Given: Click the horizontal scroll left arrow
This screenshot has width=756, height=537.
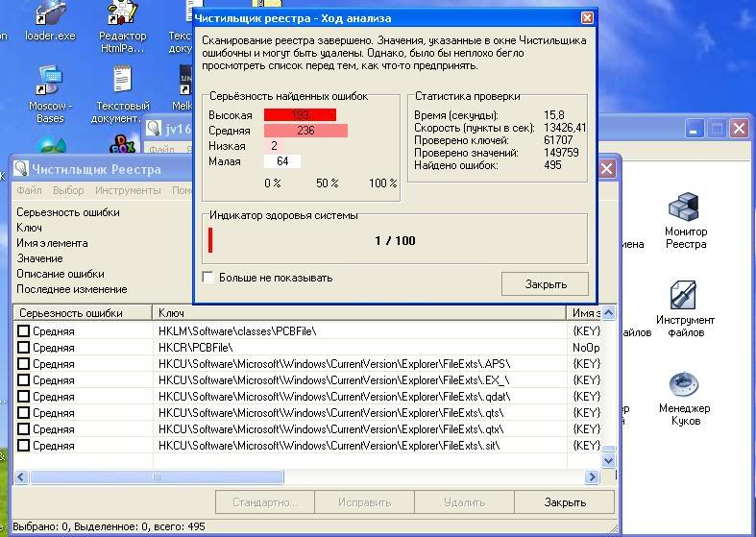Looking at the screenshot, I should [x=21, y=476].
